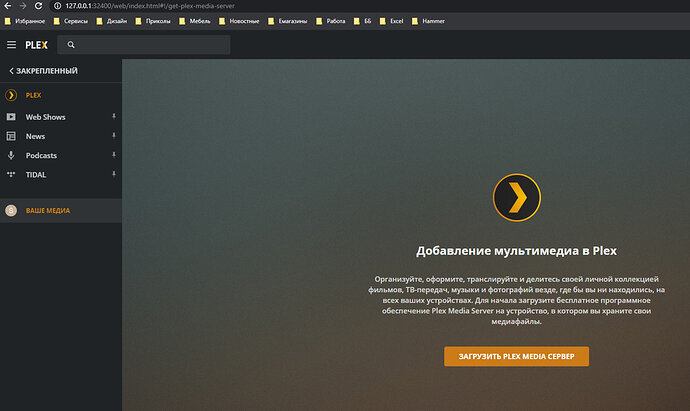The width and height of the screenshot is (690, 411).
Task: Open the Приколы bookmarks folder
Action: click(153, 21)
